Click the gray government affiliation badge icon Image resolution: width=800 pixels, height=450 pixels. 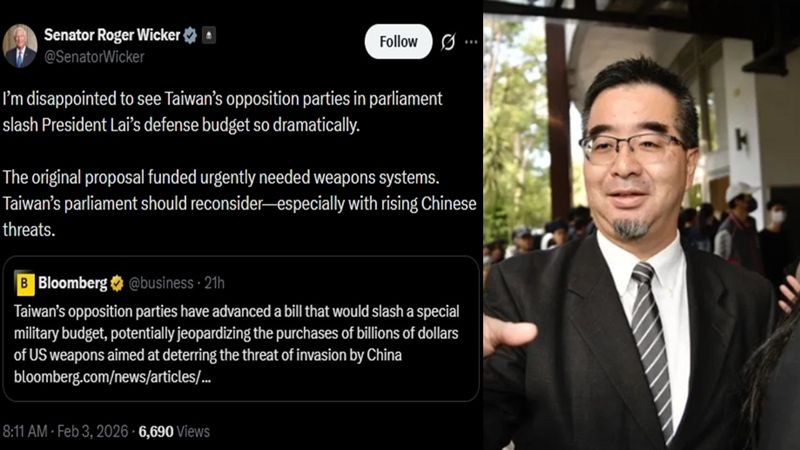[208, 35]
